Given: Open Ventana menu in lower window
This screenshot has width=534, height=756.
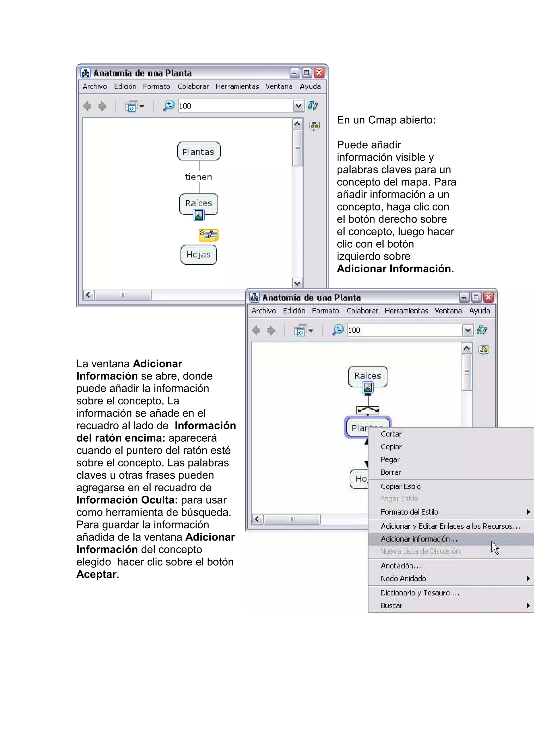Looking at the screenshot, I should pyautogui.click(x=448, y=311).
